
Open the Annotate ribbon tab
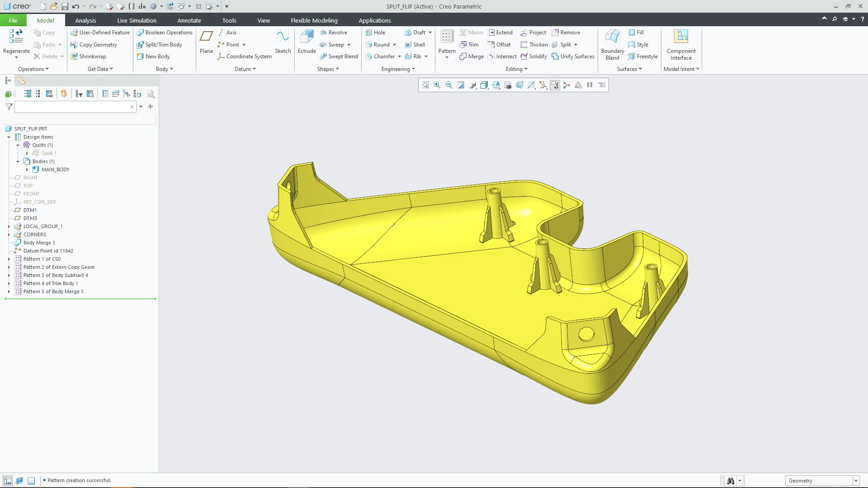[x=189, y=20]
